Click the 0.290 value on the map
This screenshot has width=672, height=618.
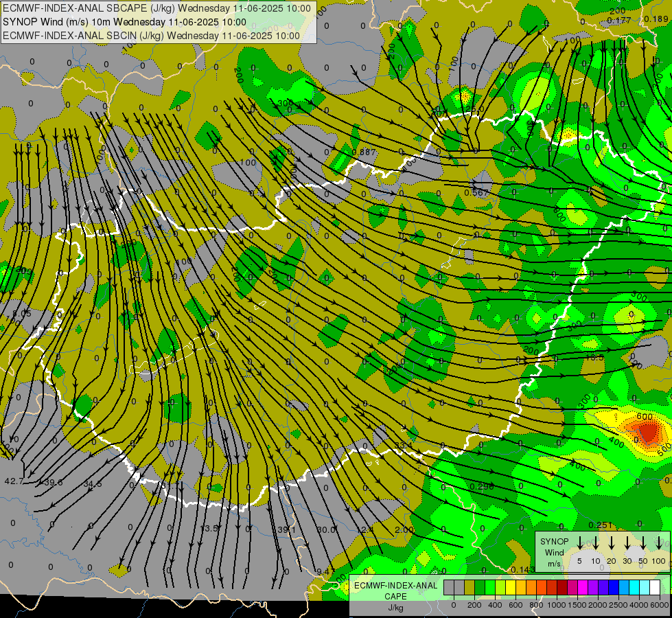click(x=482, y=486)
